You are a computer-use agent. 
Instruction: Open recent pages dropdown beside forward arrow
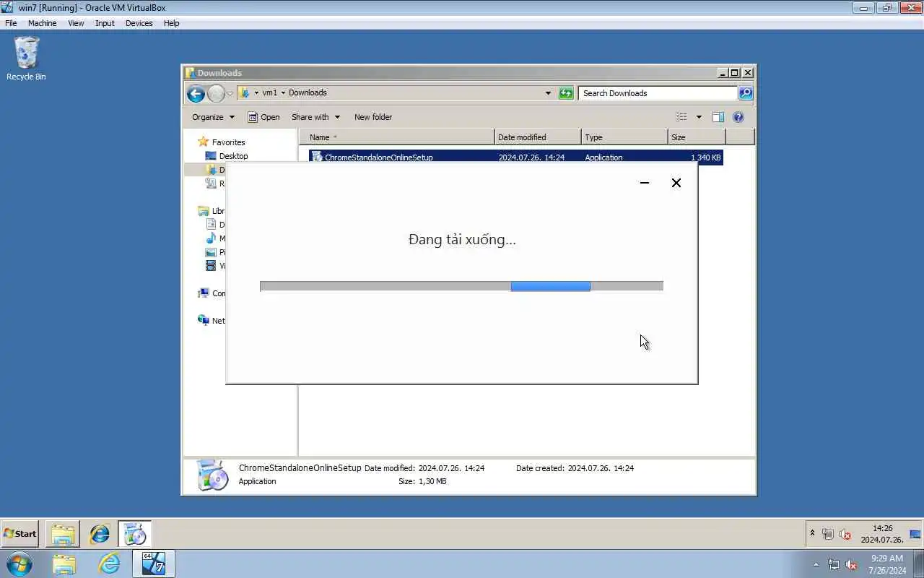click(x=230, y=93)
